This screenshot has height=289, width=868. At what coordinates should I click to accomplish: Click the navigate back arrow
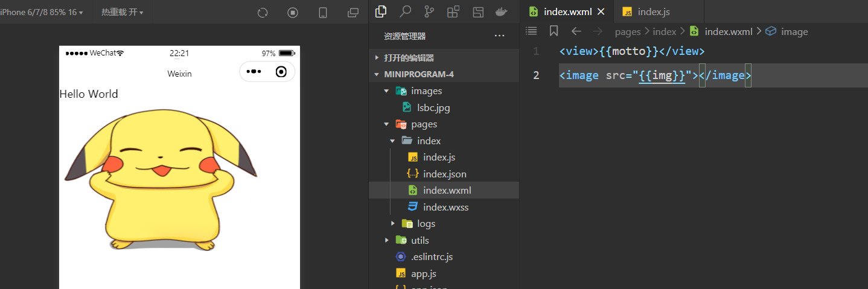(576, 31)
